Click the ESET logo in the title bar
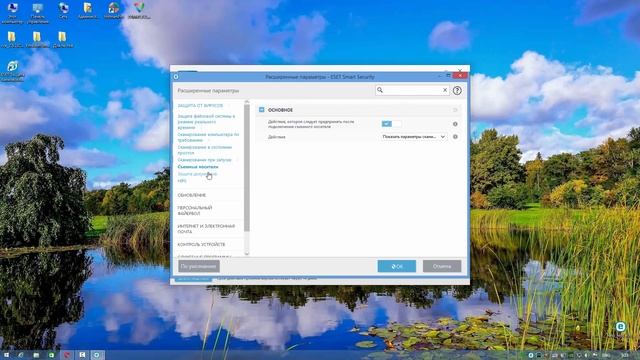 tap(176, 76)
